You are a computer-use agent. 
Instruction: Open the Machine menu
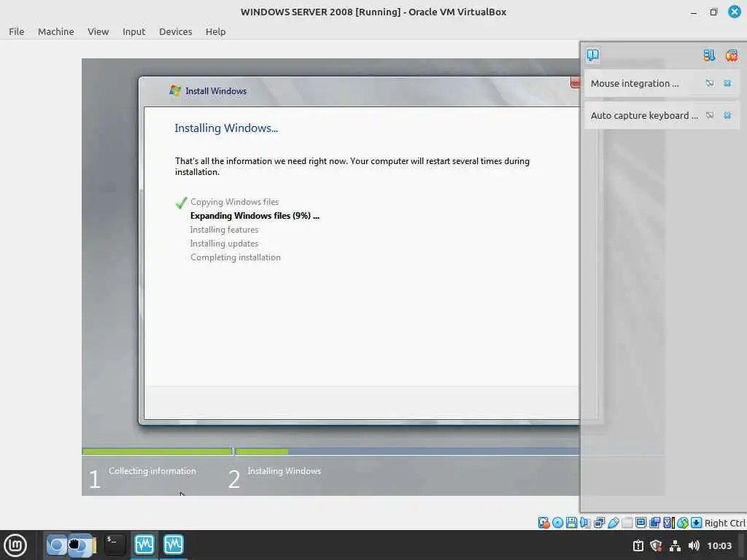coord(55,31)
